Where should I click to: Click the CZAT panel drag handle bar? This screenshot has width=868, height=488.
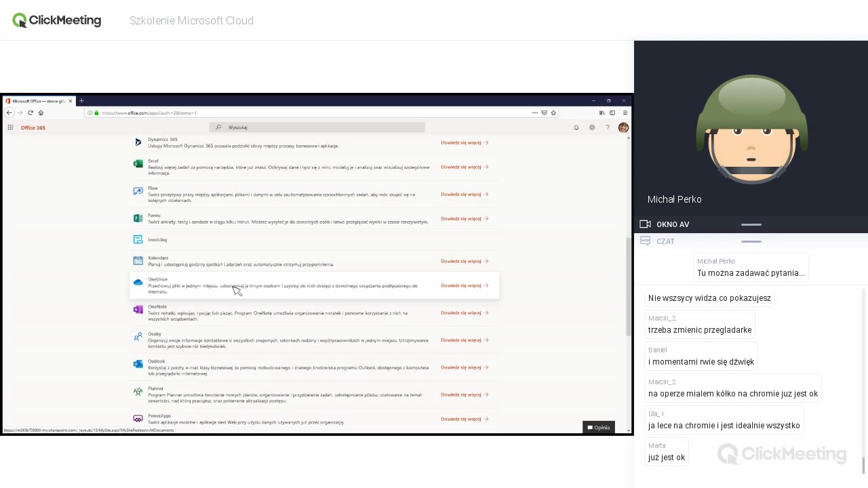pos(751,241)
